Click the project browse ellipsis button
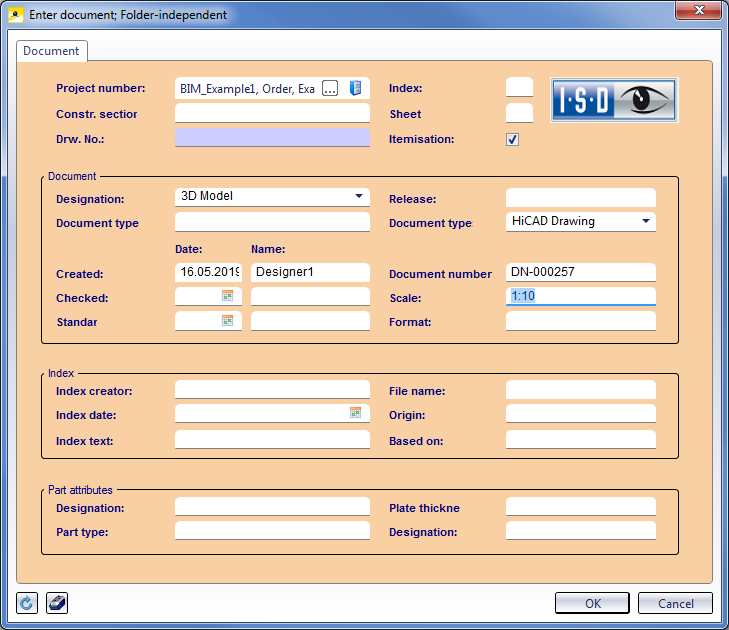The height and width of the screenshot is (630, 729). click(x=329, y=89)
